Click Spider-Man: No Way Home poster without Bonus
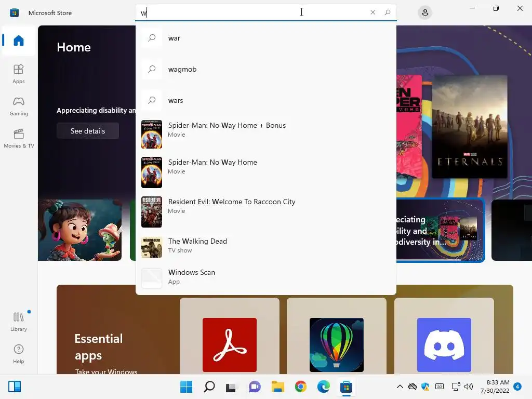 click(152, 172)
